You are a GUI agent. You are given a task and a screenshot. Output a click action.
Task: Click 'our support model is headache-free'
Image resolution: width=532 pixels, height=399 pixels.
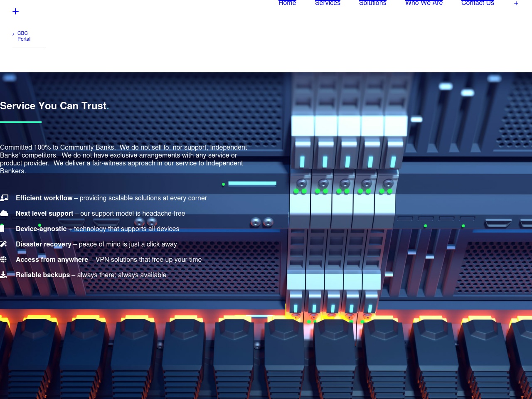click(x=133, y=214)
